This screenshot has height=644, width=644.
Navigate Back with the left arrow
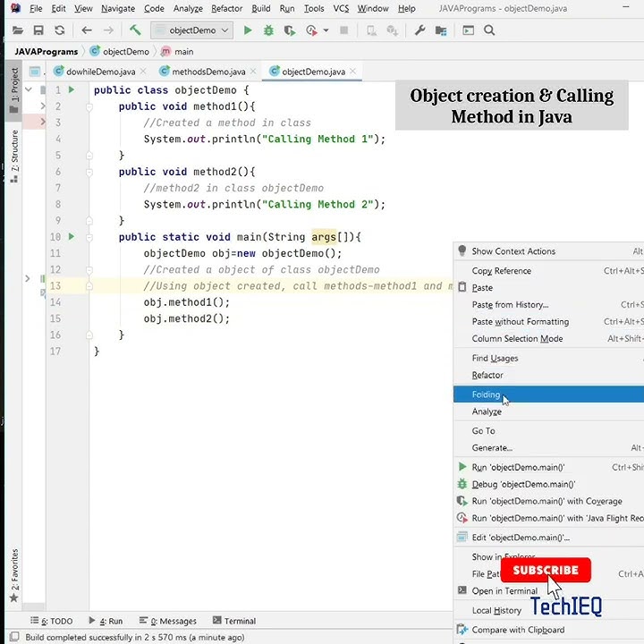pos(87,30)
